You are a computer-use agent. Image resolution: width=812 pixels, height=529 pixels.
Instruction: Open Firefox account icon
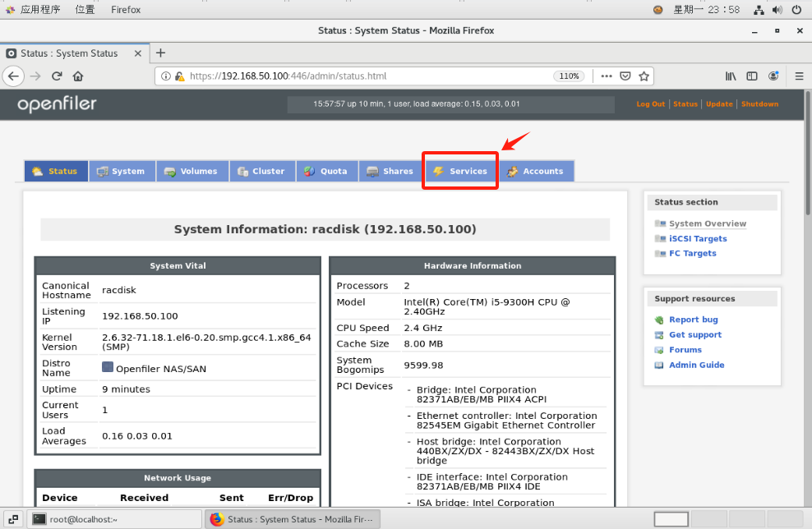(773, 76)
